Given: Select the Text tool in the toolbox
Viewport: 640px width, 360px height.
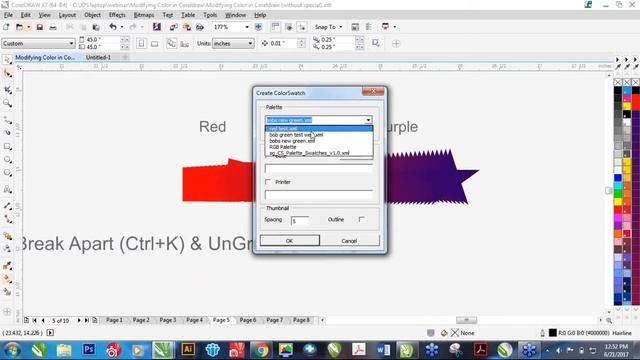Looking at the screenshot, I should tap(7, 189).
